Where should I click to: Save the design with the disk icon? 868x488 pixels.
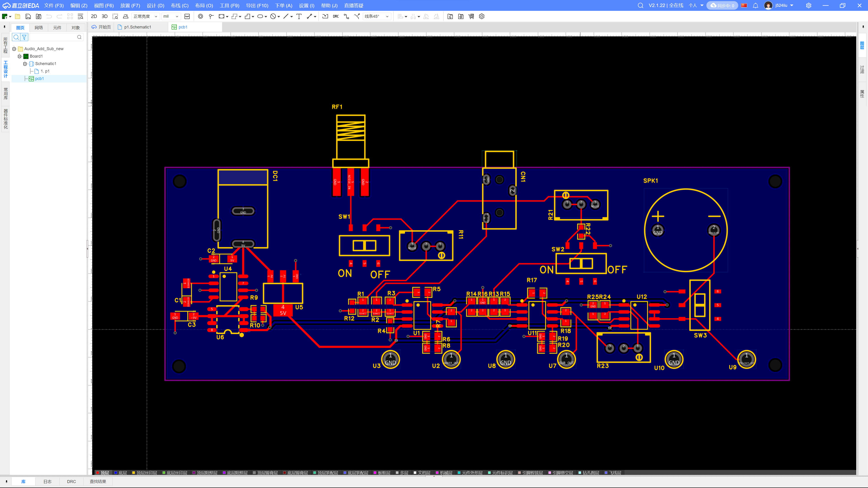pyautogui.click(x=28, y=16)
